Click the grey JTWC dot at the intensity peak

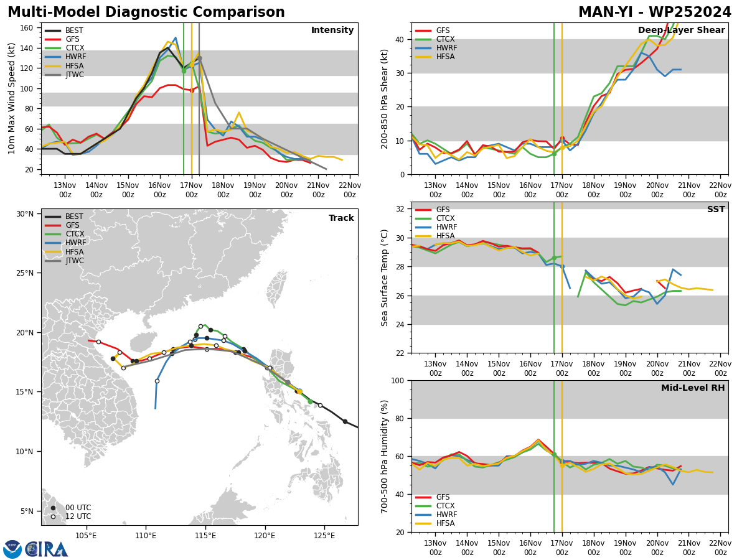pyautogui.click(x=199, y=58)
